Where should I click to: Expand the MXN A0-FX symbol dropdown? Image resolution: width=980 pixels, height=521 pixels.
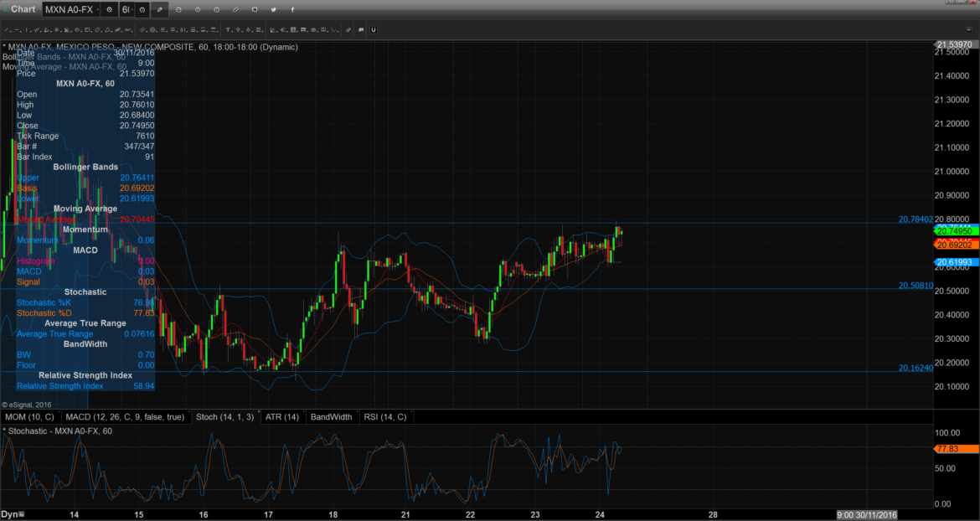point(97,9)
